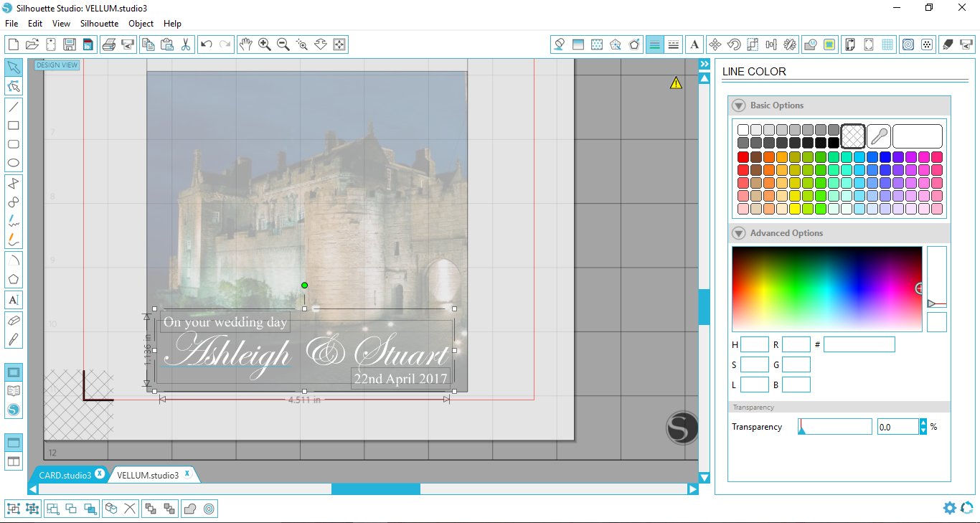Image resolution: width=980 pixels, height=523 pixels.
Task: Increase transparency with stepper up arrow
Action: (x=923, y=423)
